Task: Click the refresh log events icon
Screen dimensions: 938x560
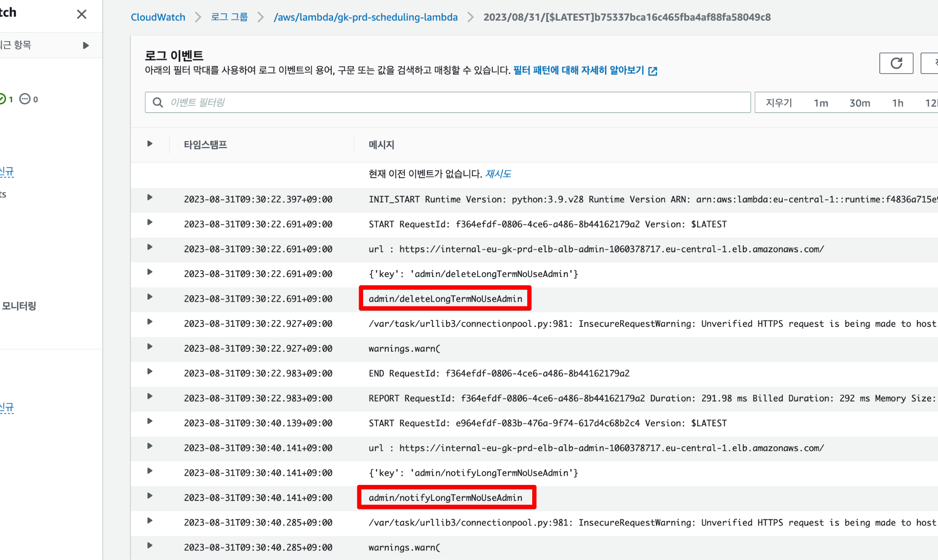Action: (896, 63)
